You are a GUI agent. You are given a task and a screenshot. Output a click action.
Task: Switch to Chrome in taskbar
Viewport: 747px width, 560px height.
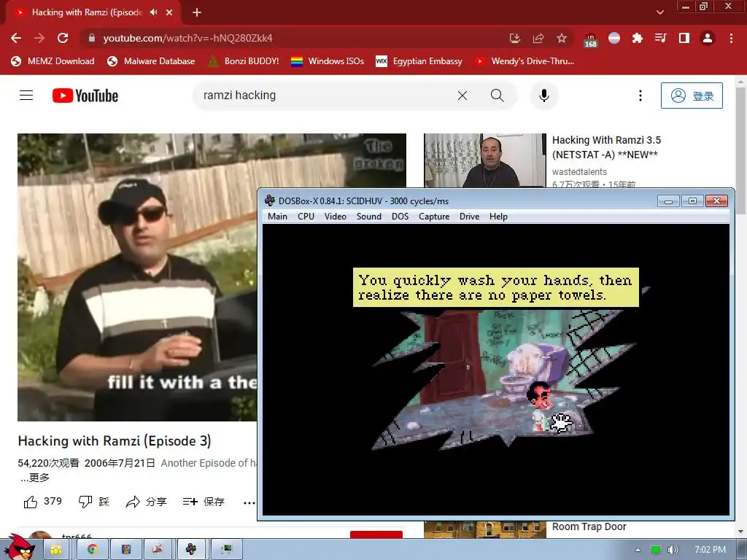(x=93, y=550)
